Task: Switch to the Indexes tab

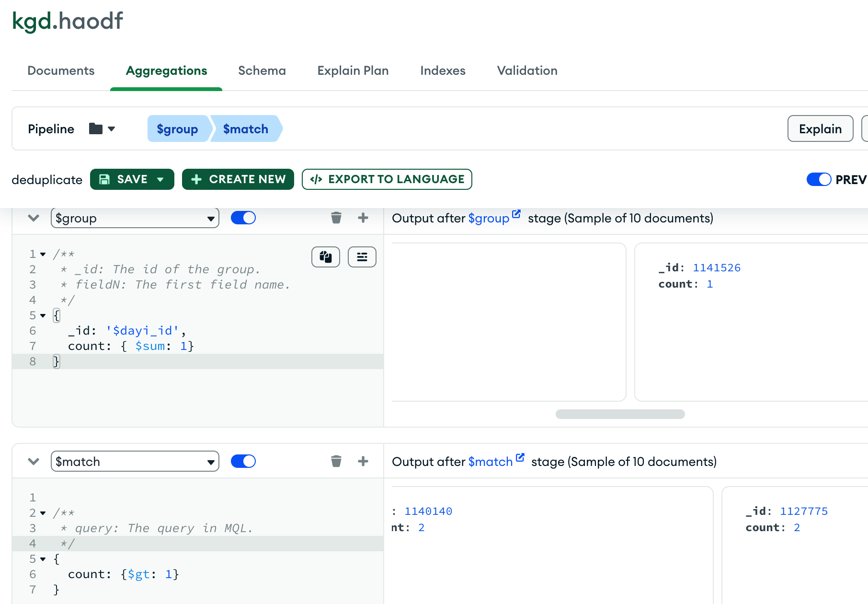Action: (x=443, y=71)
